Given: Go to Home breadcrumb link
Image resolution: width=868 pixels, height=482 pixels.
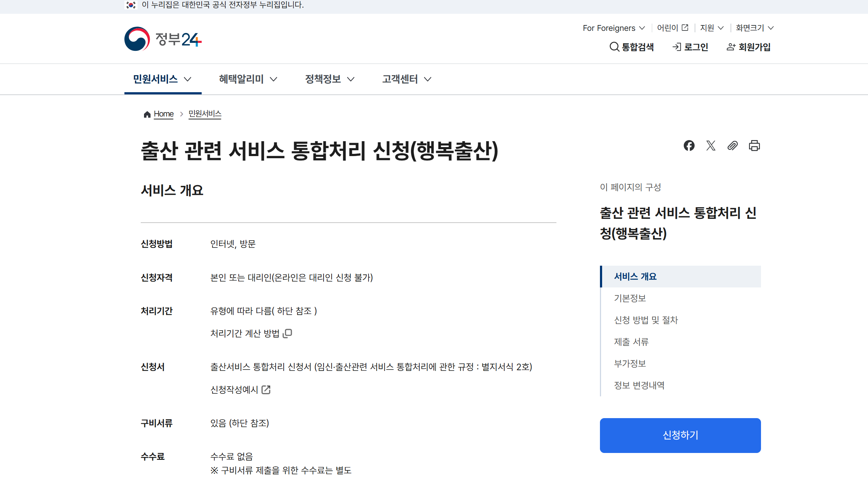Looking at the screenshot, I should coord(164,114).
